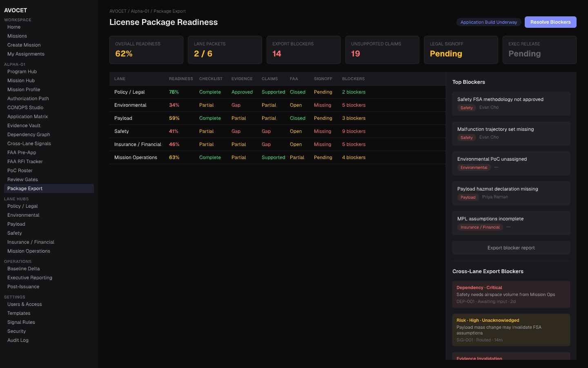Open CONOPS Studio
588x368 pixels.
49,108
